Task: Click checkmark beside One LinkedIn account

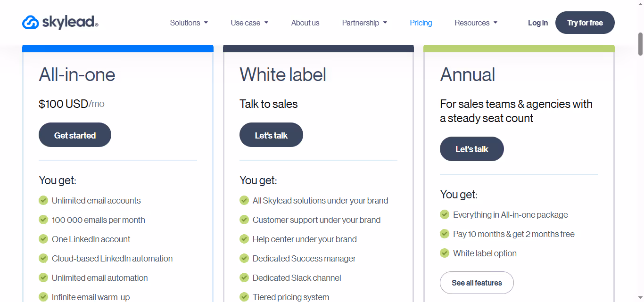Action: [x=43, y=239]
